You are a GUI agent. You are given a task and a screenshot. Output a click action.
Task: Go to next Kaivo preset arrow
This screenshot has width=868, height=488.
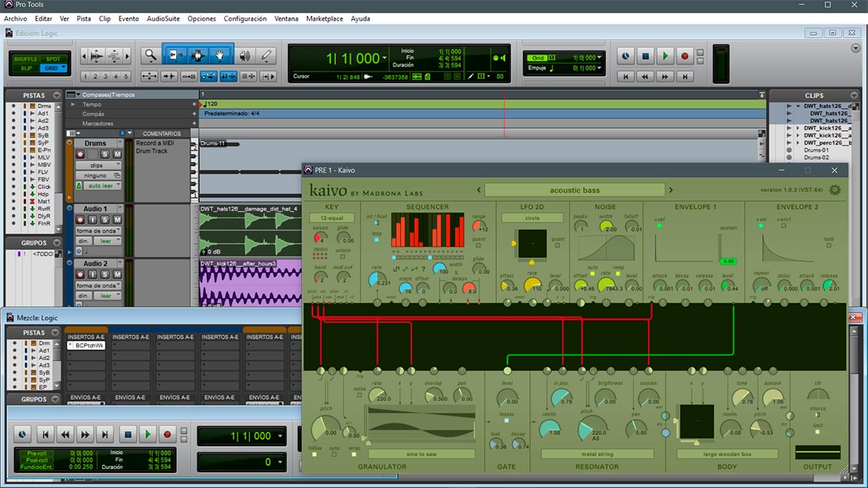[x=671, y=190]
